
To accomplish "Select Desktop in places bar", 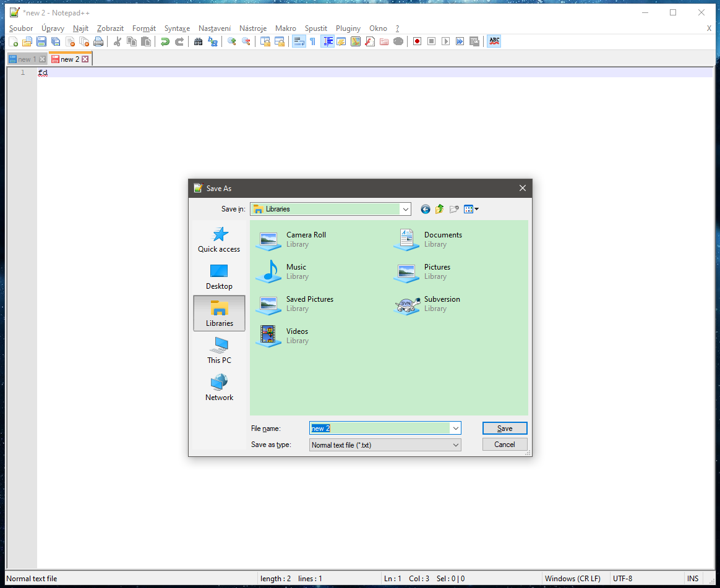I will [x=219, y=277].
